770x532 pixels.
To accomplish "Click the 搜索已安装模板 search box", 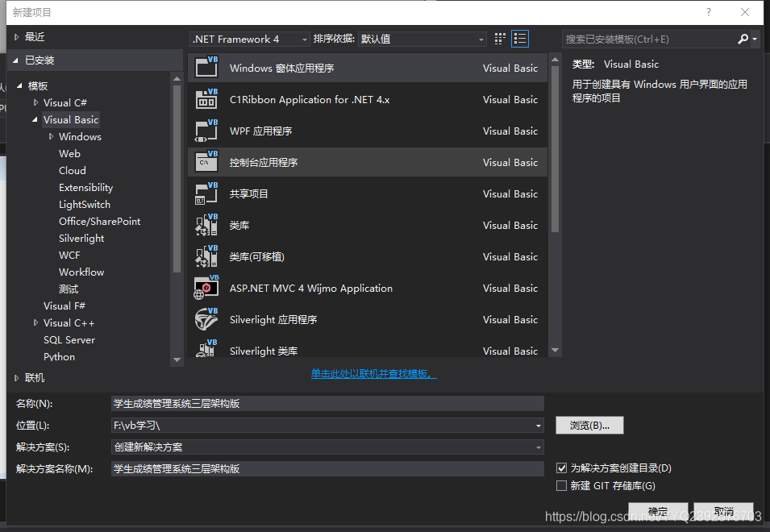I will [648, 39].
